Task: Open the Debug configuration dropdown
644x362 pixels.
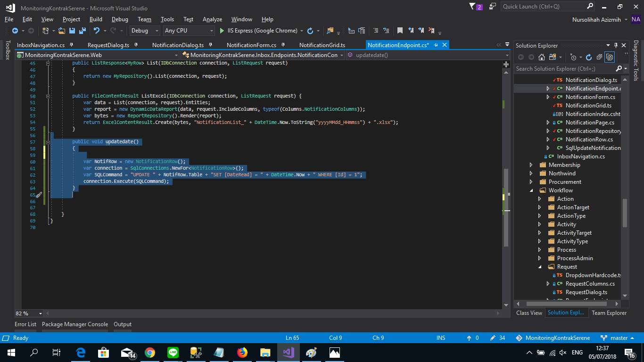Action: 145,31
